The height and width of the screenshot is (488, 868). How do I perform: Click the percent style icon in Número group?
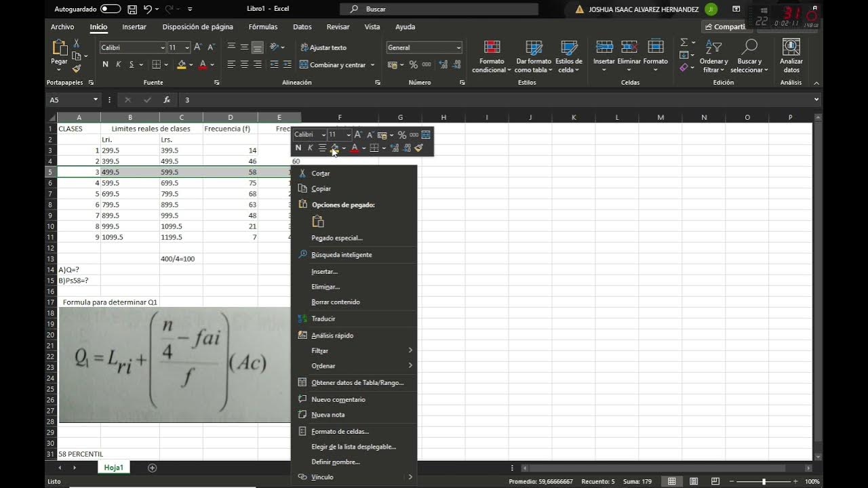click(x=414, y=65)
